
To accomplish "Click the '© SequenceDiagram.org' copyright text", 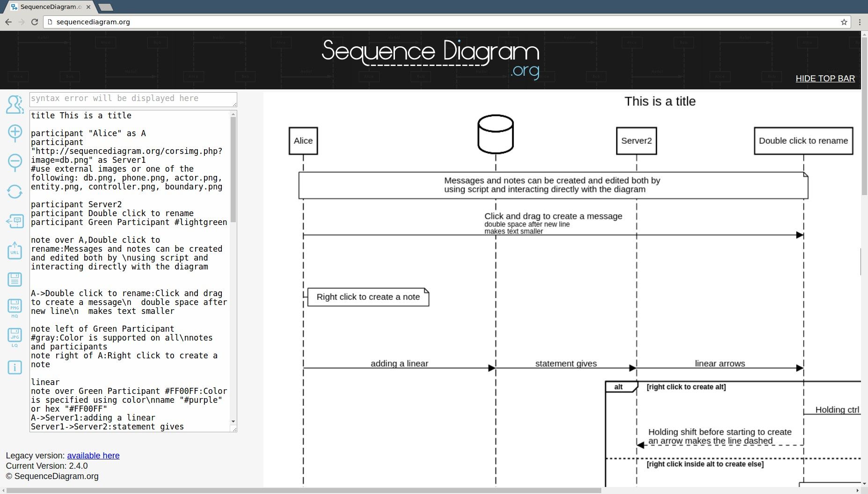I will (x=52, y=476).
